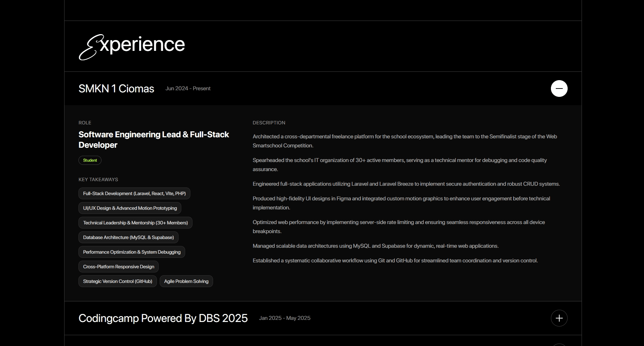Select the Technical Leadership & Mentorship tag
Image resolution: width=644 pixels, height=346 pixels.
(135, 223)
